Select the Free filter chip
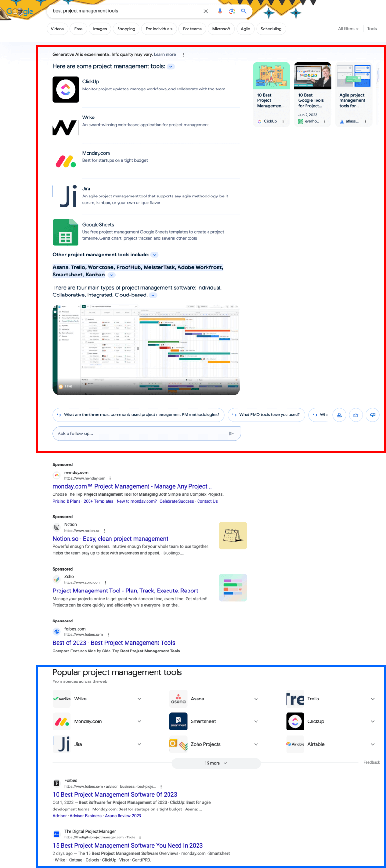The height and width of the screenshot is (868, 386). (79, 29)
